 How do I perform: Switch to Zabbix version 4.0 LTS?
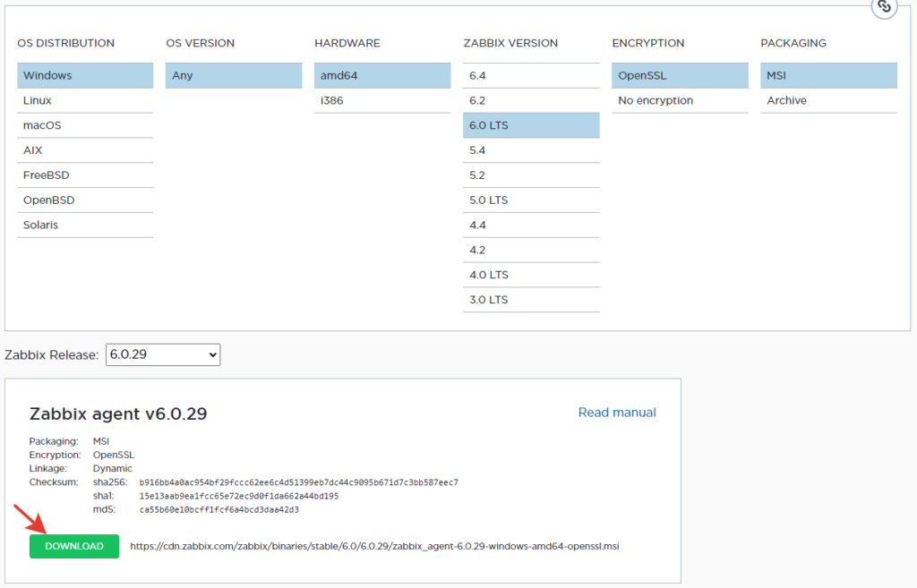531,275
